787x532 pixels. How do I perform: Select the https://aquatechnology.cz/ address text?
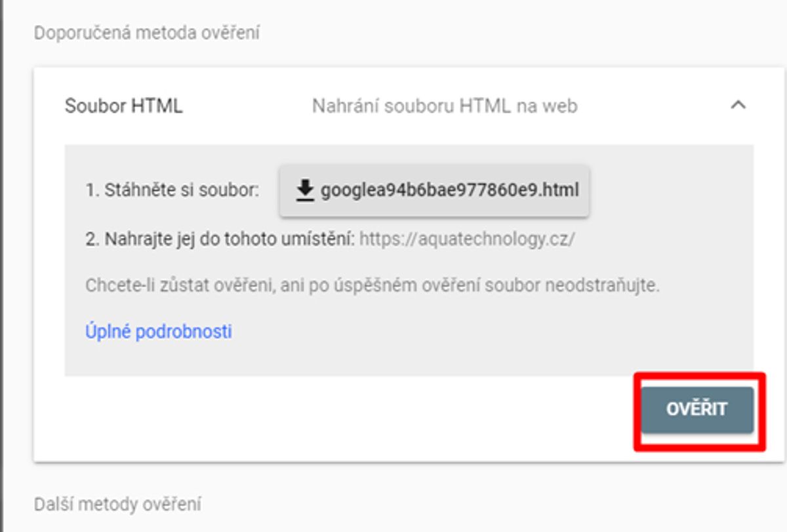tap(468, 239)
